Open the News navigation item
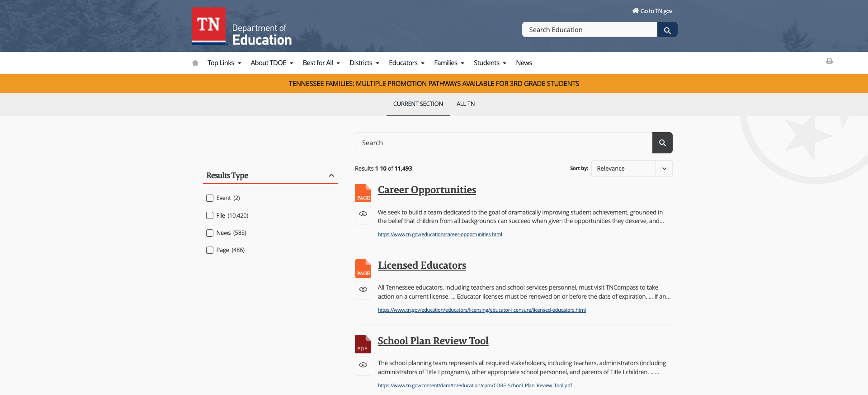This screenshot has width=868, height=395. [x=524, y=63]
